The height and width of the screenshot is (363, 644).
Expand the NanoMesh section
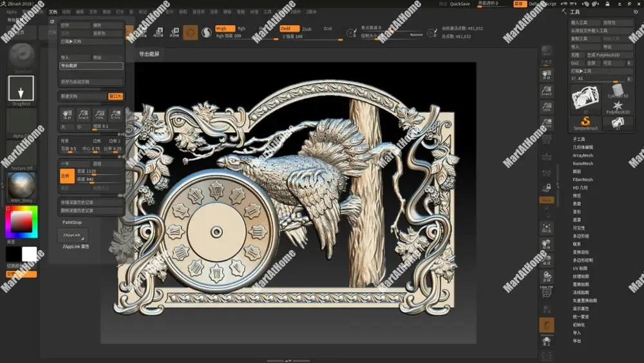pyautogui.click(x=583, y=164)
